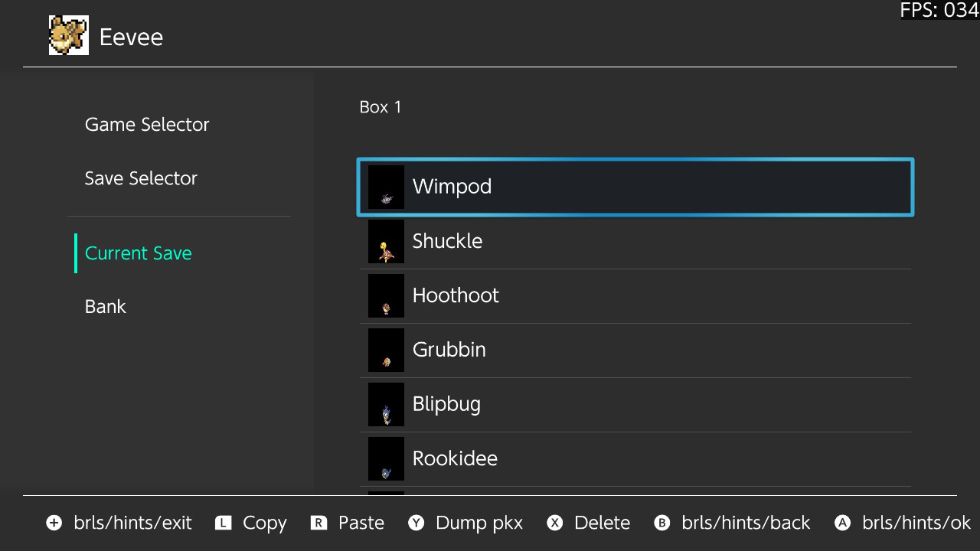This screenshot has width=980, height=551.
Task: Select the Shuckle row label
Action: 447,241
